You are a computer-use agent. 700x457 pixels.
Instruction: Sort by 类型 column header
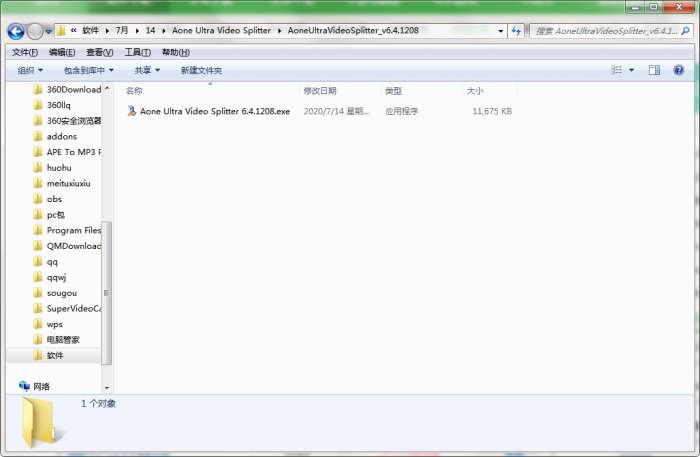(x=393, y=91)
